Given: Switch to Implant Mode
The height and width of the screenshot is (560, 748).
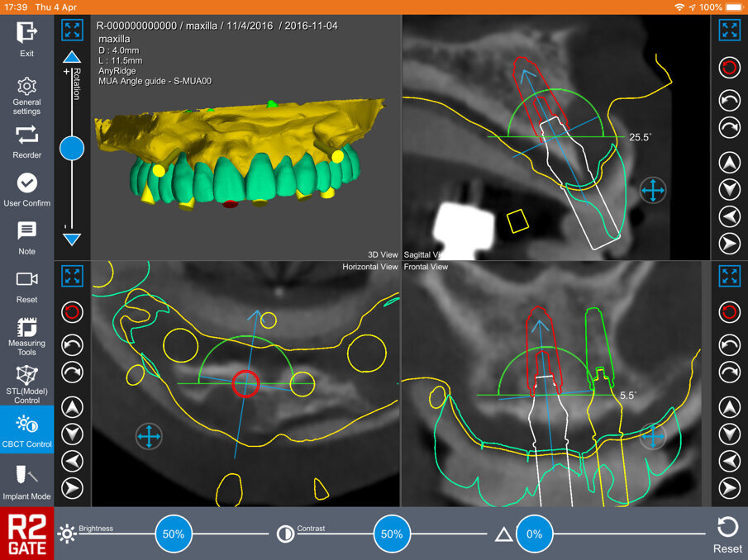Looking at the screenshot, I should pos(27,474).
